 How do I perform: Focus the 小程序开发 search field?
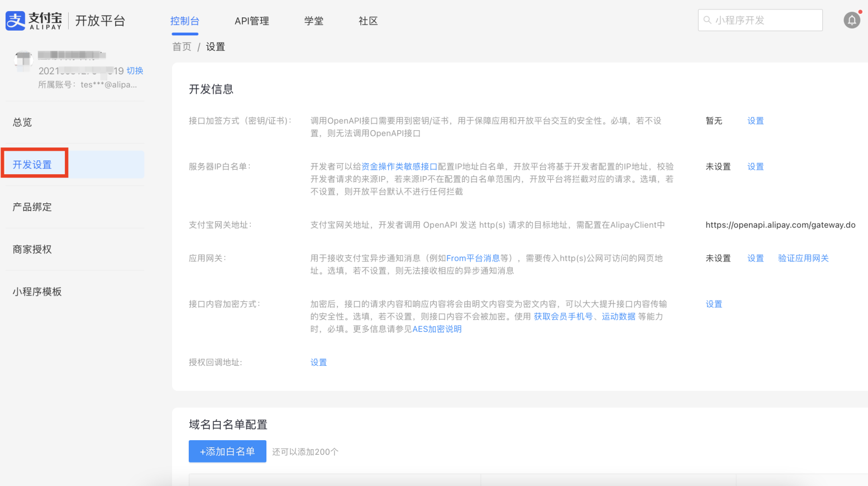760,20
